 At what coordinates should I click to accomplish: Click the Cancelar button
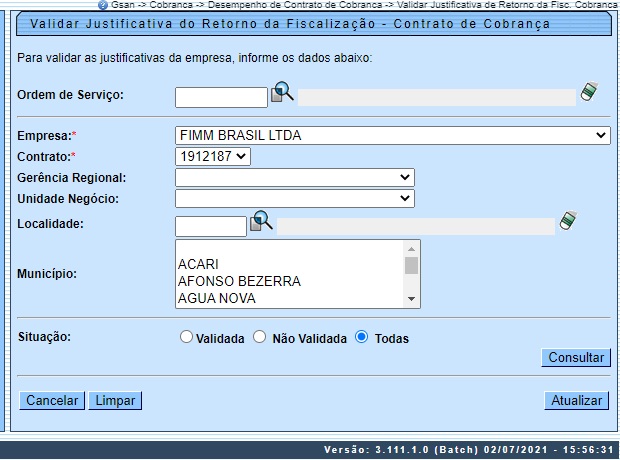point(52,401)
